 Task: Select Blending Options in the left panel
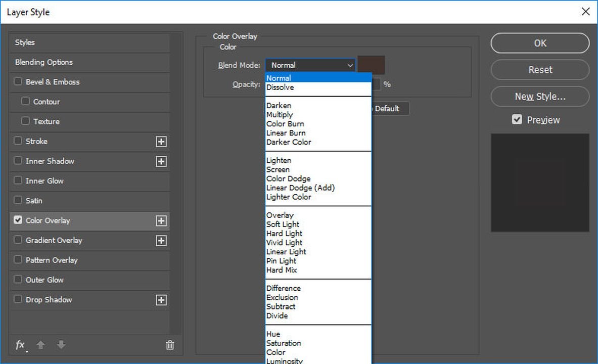point(44,62)
